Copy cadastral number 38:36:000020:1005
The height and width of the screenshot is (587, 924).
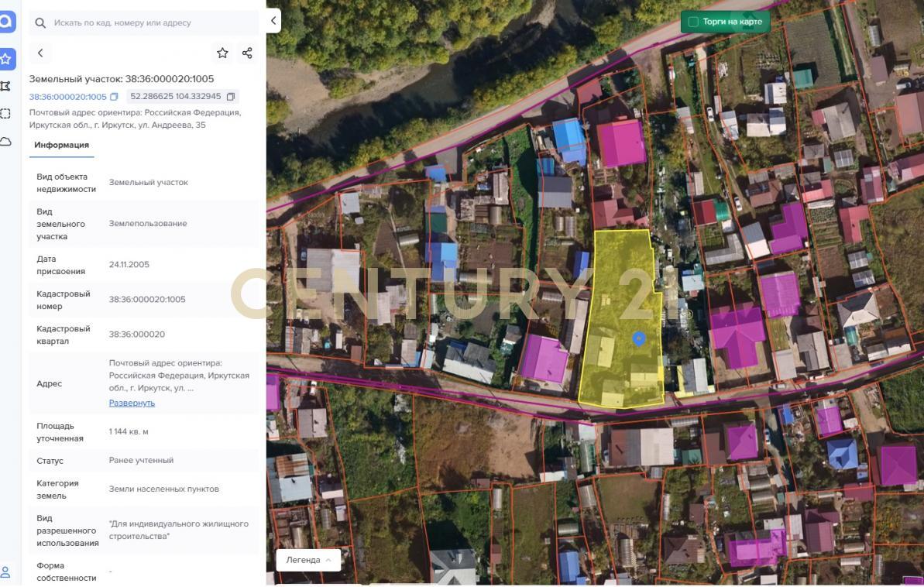(x=115, y=97)
